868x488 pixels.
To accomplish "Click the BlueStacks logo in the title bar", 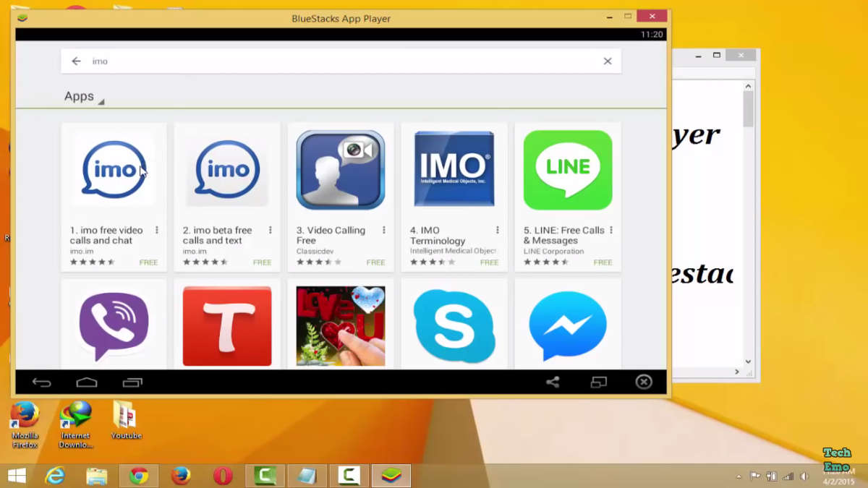I will (x=23, y=17).
